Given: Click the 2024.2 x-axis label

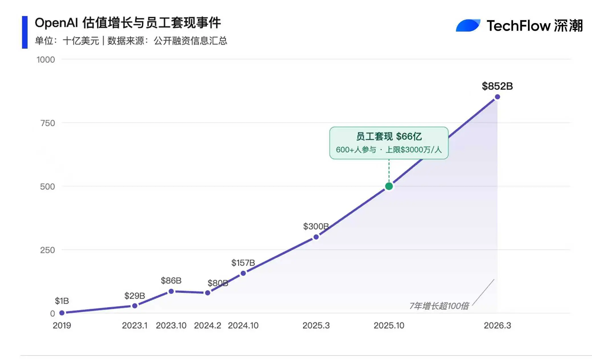Looking at the screenshot, I should (207, 325).
